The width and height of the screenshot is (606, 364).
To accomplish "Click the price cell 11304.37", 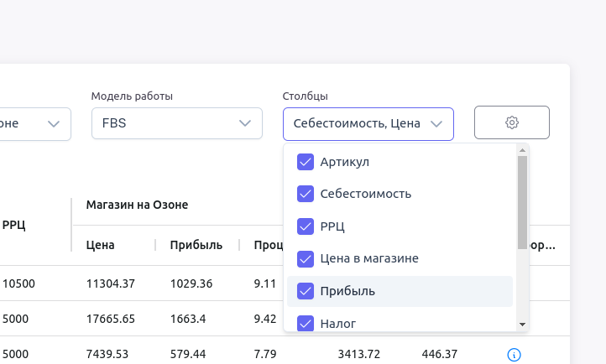I will (x=111, y=283).
